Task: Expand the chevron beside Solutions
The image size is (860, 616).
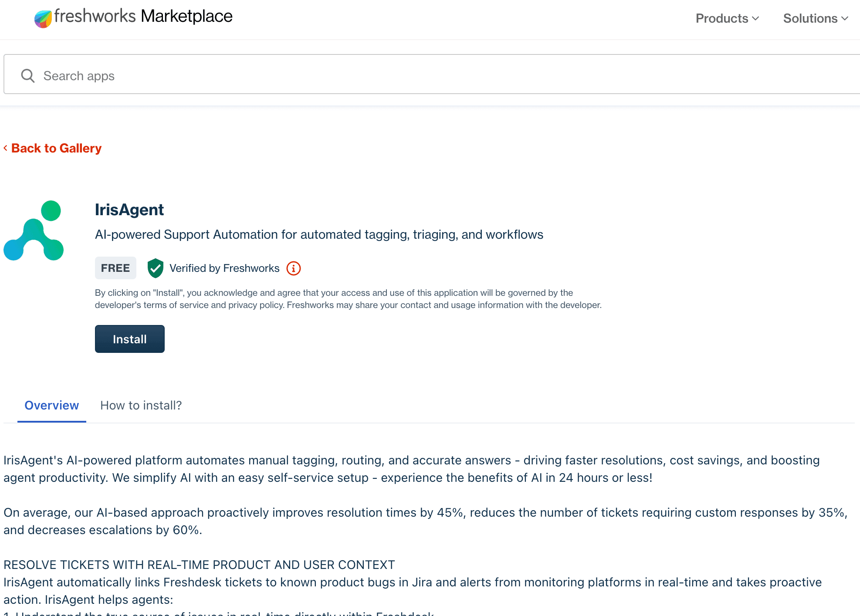Action: (x=844, y=18)
